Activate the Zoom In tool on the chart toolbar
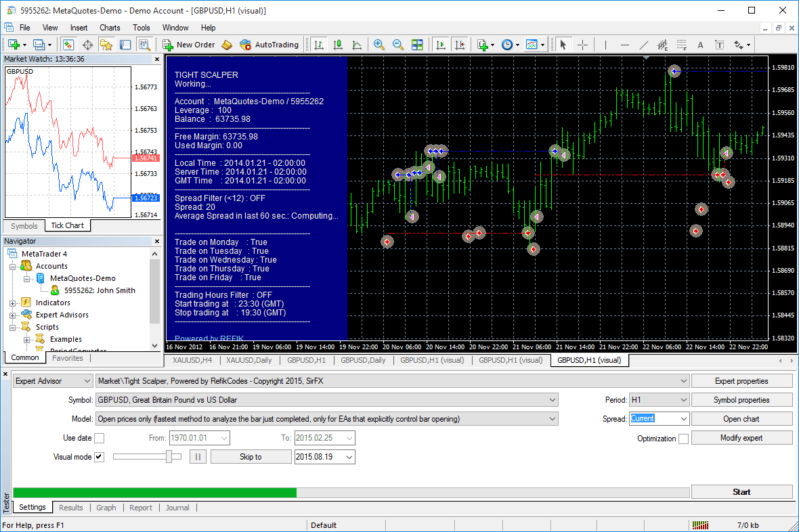Screen dimensions: 799x532 tap(379, 45)
